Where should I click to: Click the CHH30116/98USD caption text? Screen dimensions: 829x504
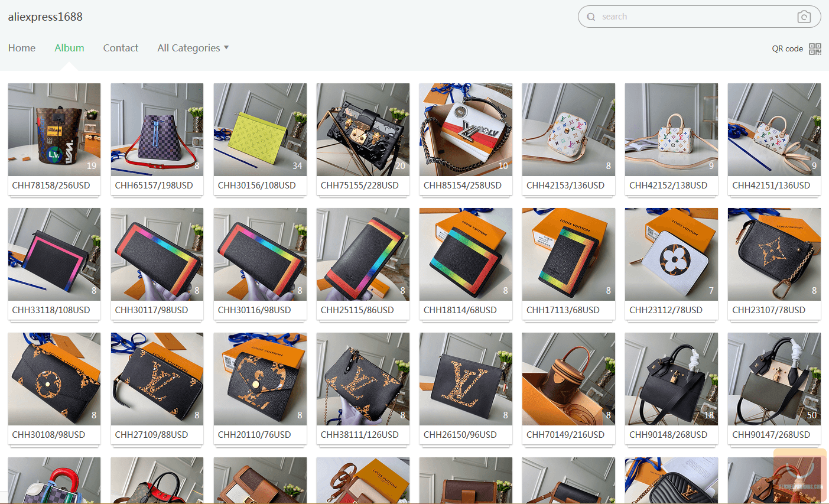(254, 310)
